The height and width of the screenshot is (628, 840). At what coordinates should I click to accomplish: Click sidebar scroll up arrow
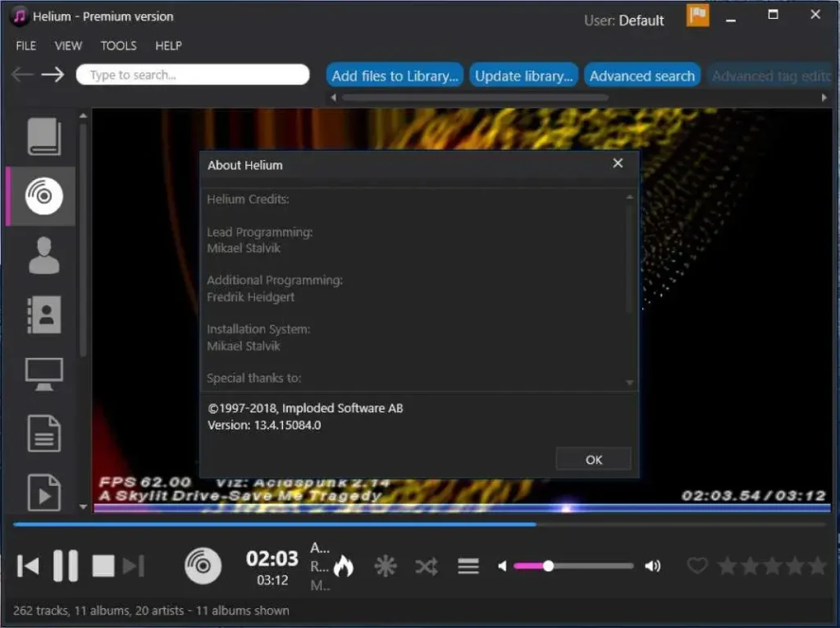tap(83, 115)
